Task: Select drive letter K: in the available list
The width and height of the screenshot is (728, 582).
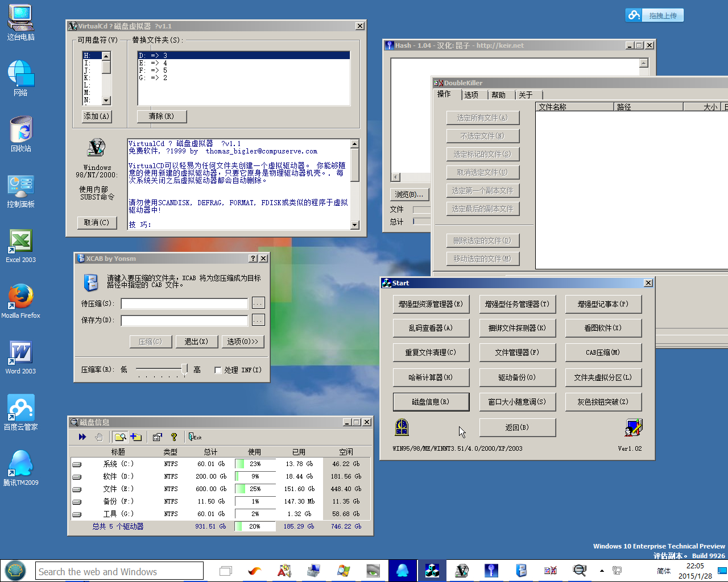Action: [92, 78]
